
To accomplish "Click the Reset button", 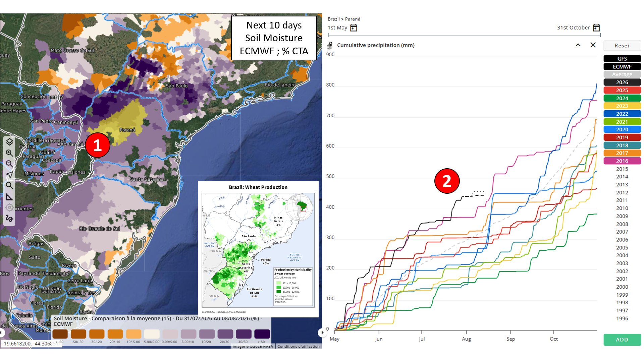I will 622,46.
